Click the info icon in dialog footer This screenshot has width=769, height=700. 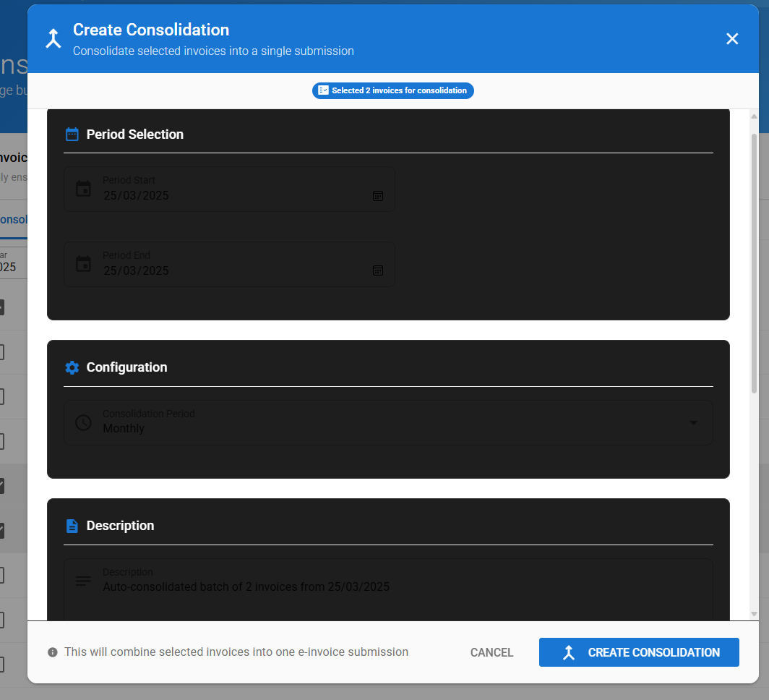coord(53,652)
